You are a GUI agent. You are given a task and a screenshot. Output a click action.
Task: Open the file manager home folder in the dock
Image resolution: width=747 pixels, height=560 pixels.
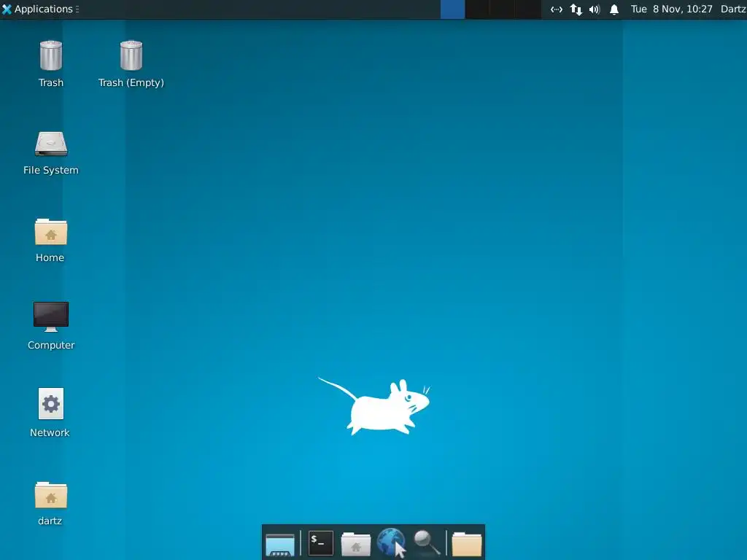[x=356, y=544]
